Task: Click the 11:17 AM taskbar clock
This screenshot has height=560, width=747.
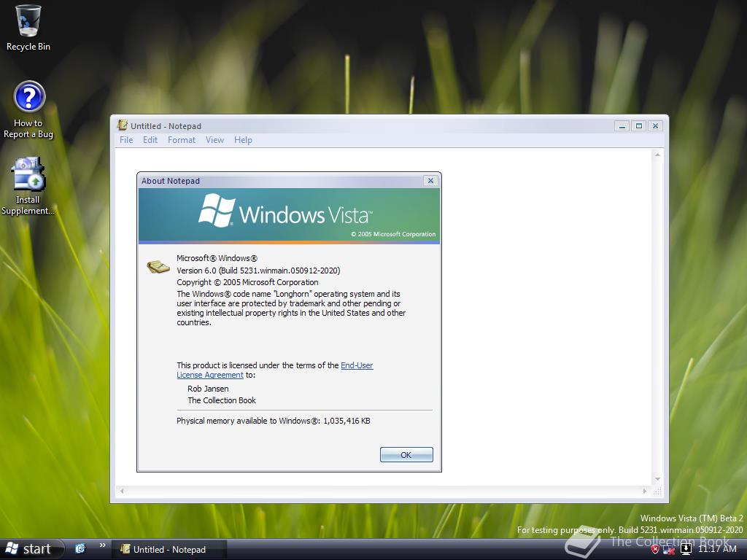Action: [717, 549]
